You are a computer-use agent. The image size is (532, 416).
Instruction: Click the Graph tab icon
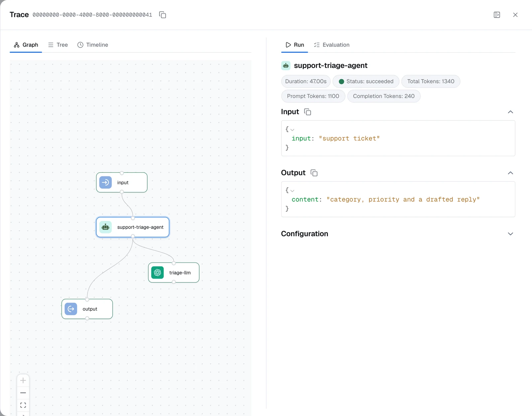17,45
